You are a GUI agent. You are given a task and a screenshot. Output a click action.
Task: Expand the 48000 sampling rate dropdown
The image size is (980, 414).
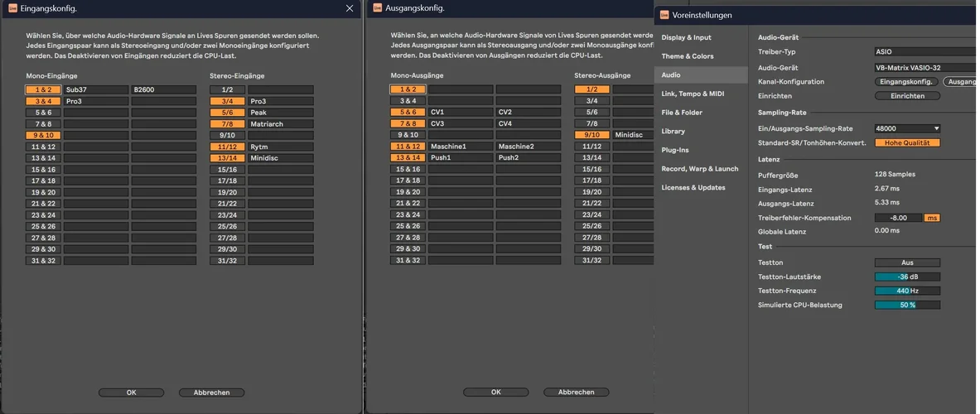pyautogui.click(x=907, y=128)
